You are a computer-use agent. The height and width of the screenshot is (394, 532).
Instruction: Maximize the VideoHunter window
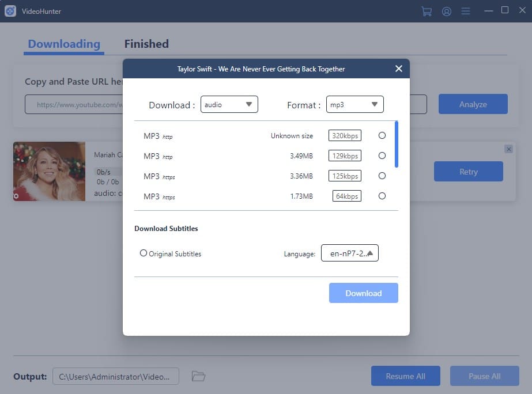[x=505, y=10]
